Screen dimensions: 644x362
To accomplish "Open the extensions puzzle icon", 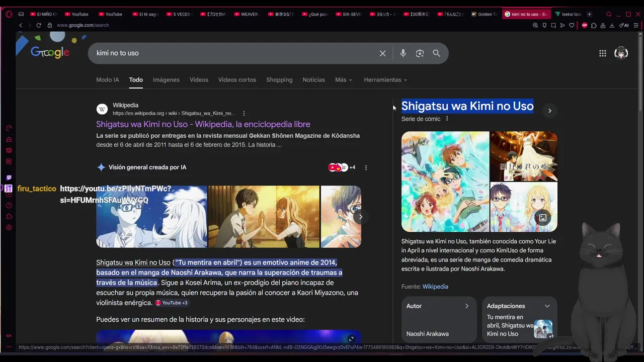I will click(x=594, y=25).
